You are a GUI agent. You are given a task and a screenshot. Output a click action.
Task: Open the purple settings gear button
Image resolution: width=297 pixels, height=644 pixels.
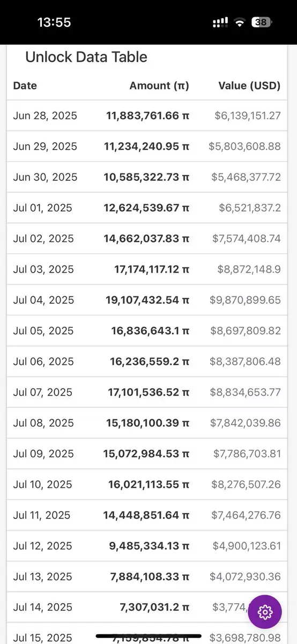tap(264, 612)
